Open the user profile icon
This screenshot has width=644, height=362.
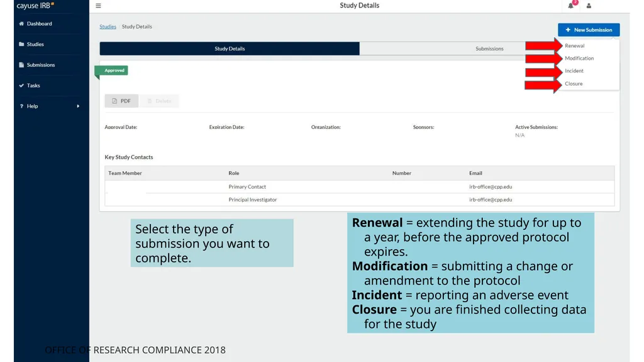click(589, 6)
